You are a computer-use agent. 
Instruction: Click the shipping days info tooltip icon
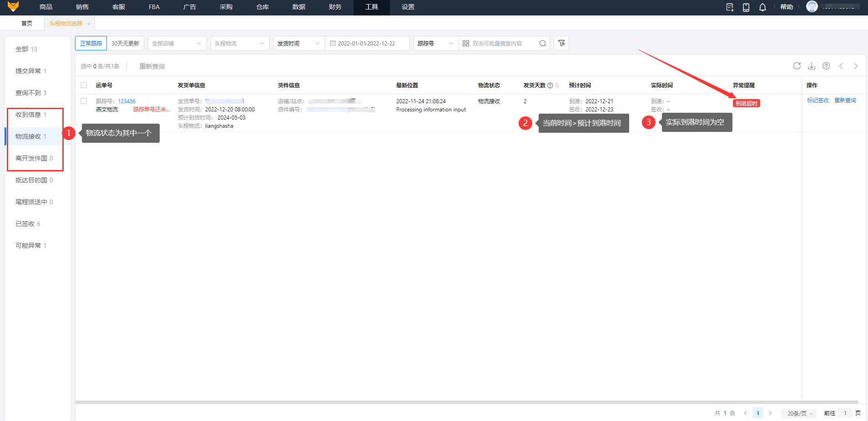(550, 85)
